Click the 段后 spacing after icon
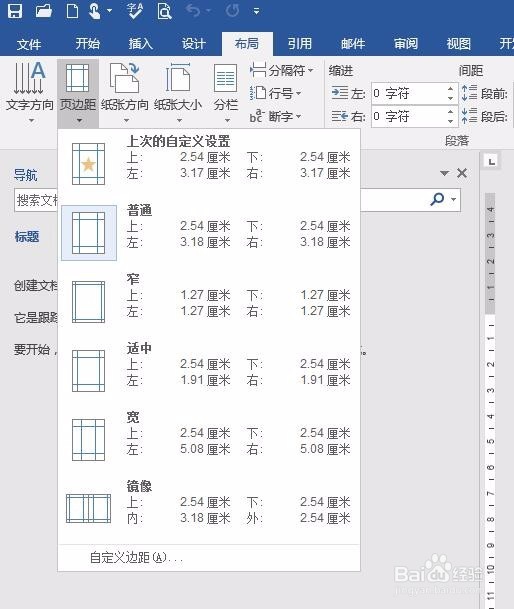This screenshot has width=514, height=609. click(469, 116)
